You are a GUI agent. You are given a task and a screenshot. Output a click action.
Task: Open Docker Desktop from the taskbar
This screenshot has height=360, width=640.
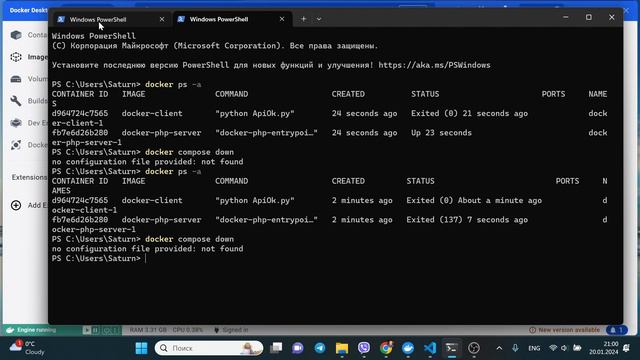408,348
